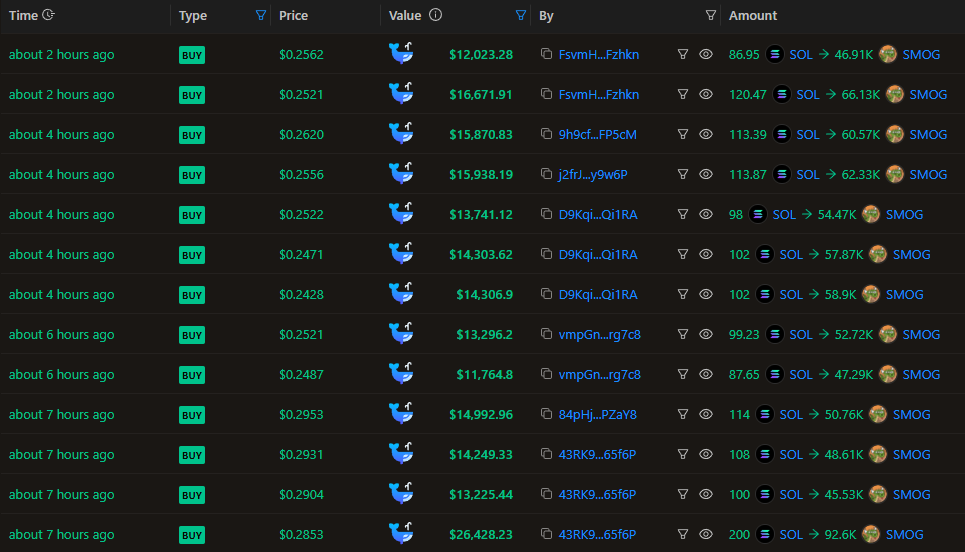Filter by maker 9h9cf...FP5cM

[x=683, y=134]
